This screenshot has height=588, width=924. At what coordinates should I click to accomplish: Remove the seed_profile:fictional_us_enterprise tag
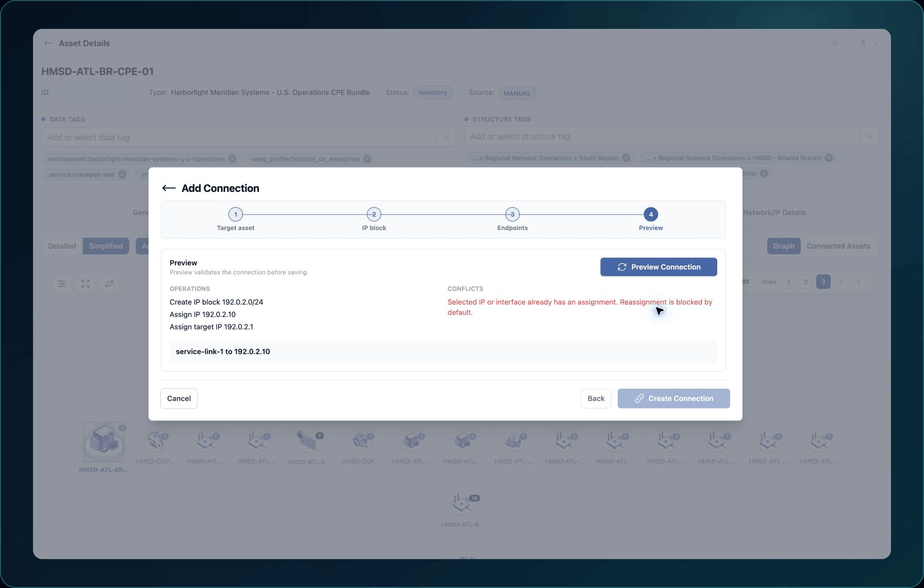pos(367,159)
